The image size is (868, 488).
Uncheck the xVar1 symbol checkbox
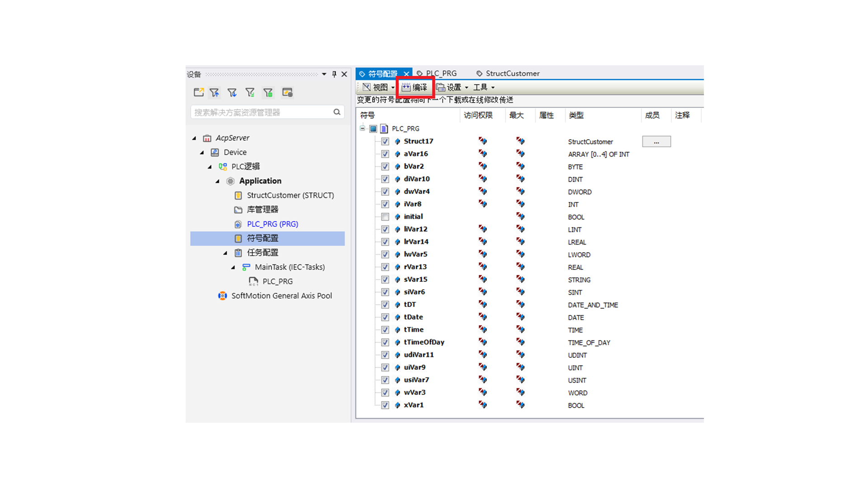pyautogui.click(x=385, y=405)
